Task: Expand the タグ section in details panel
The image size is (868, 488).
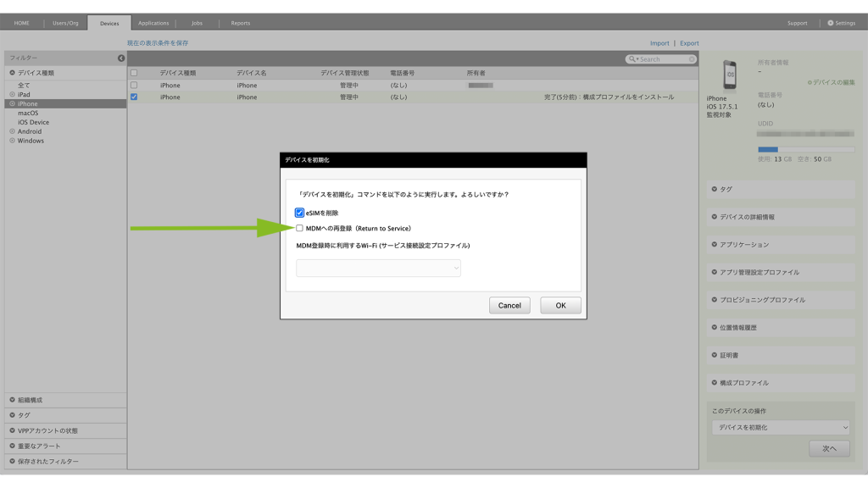Action: 781,189
